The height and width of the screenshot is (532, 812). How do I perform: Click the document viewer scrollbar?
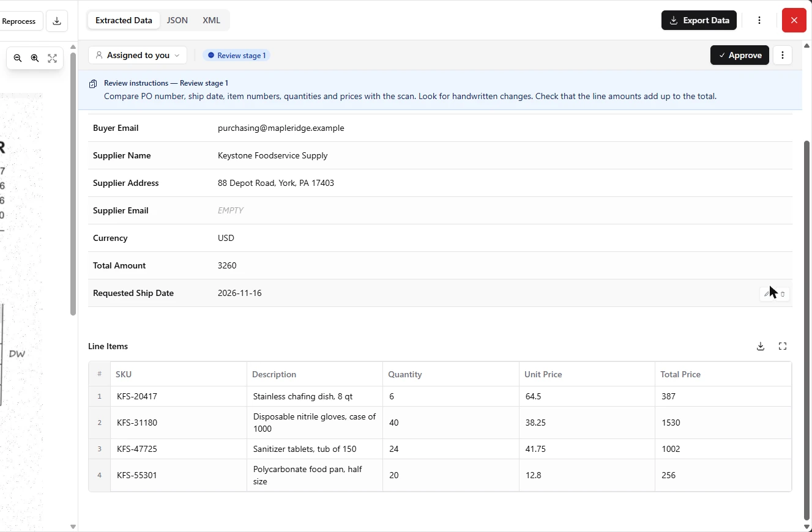click(73, 183)
